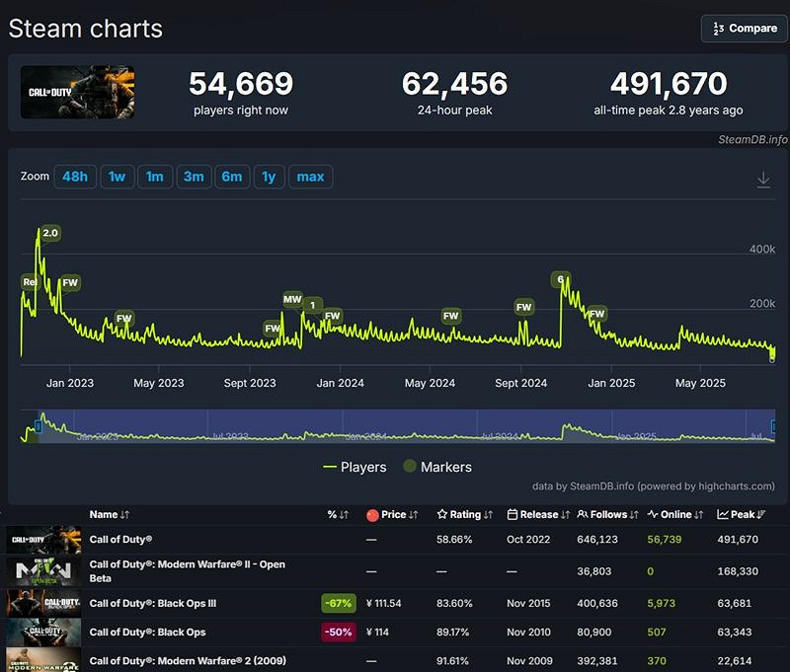Click the Compare button
Image resolution: width=790 pixels, height=672 pixels.
click(744, 29)
